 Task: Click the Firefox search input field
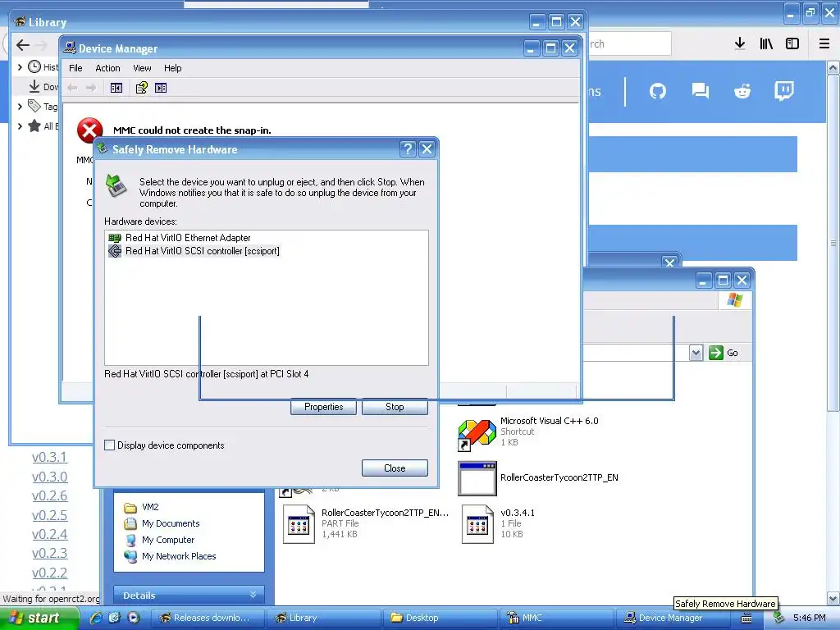point(629,43)
